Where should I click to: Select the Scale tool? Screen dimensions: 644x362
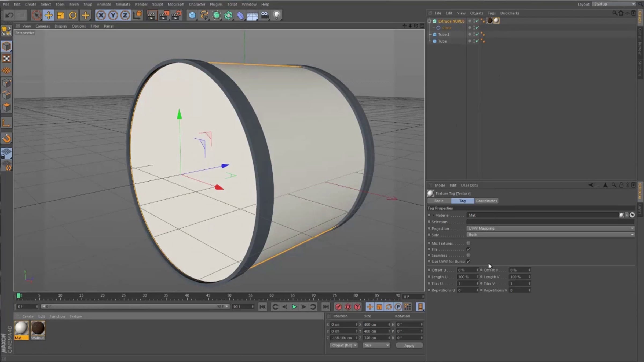pos(61,15)
